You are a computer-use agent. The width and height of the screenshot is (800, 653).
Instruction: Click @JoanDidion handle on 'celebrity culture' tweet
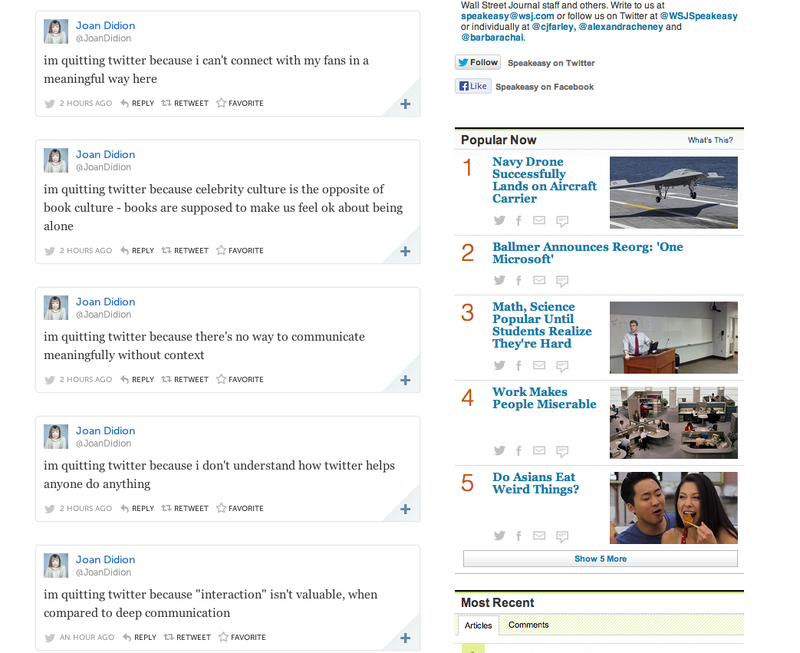click(104, 167)
